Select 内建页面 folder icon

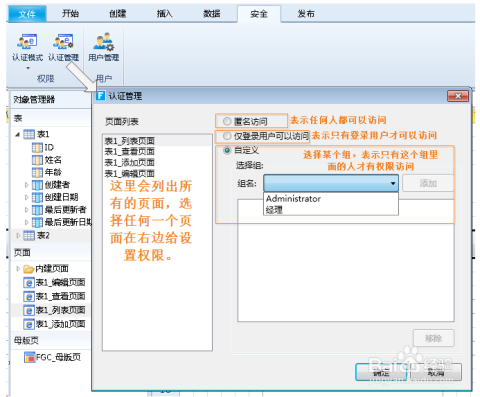click(x=29, y=269)
